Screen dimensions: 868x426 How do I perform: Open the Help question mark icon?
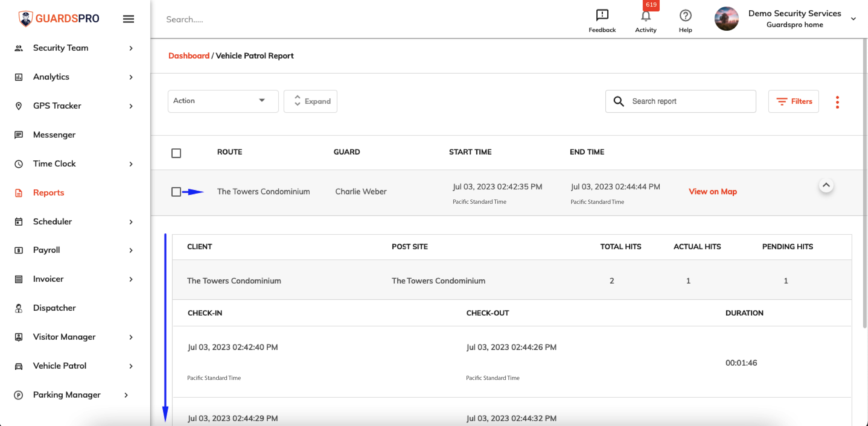tap(685, 15)
